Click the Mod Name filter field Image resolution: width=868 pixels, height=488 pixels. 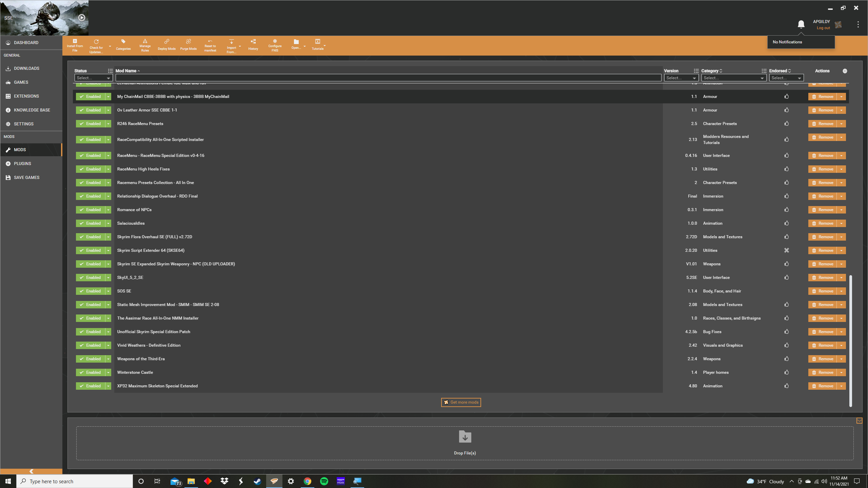click(388, 78)
